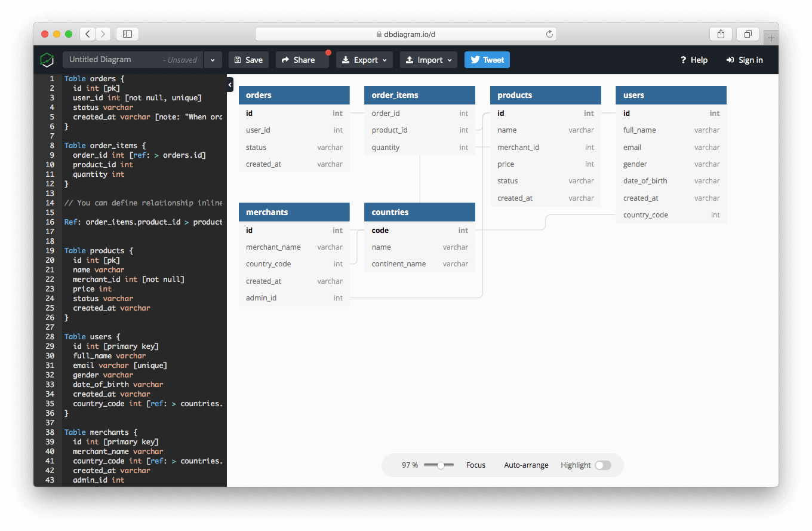Open the Import dropdown menu
The image size is (812, 531).
pos(428,60)
